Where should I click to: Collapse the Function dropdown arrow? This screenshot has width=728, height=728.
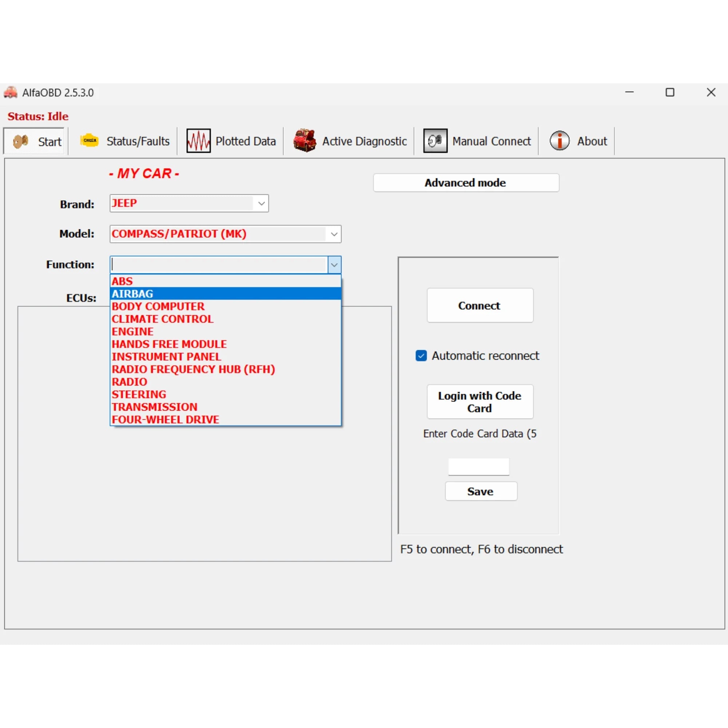(x=334, y=265)
